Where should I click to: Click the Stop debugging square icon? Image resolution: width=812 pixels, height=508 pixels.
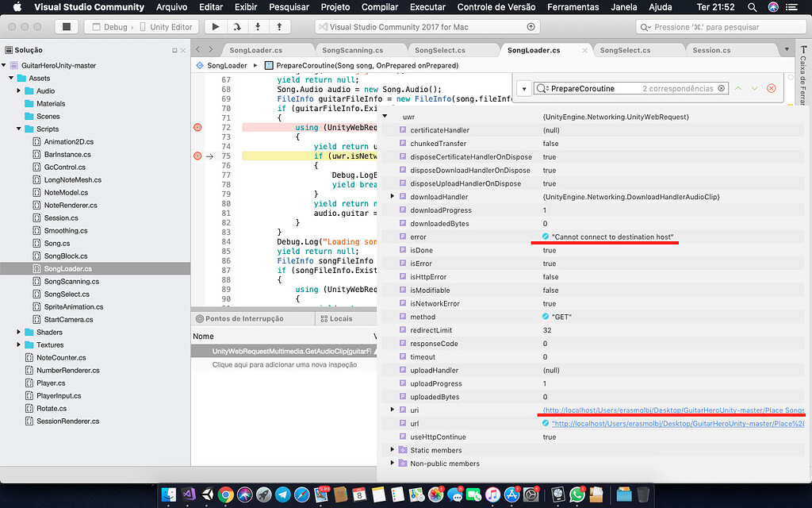(67, 26)
